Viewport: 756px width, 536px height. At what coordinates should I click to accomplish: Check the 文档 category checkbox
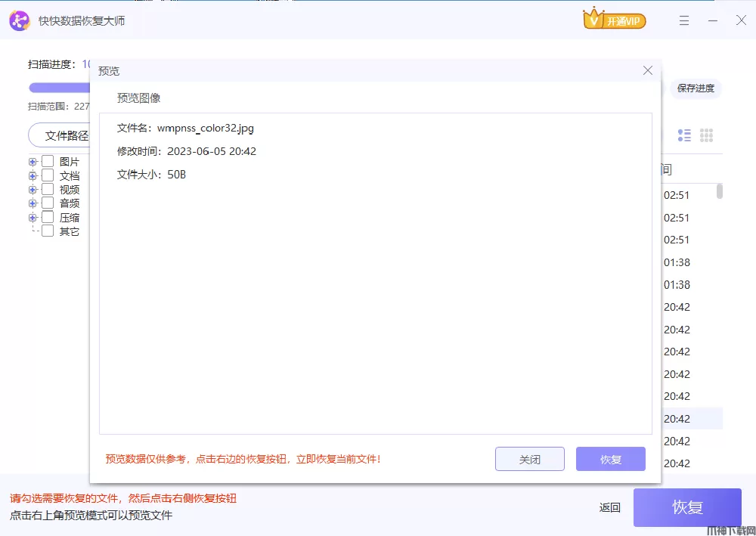[47, 175]
